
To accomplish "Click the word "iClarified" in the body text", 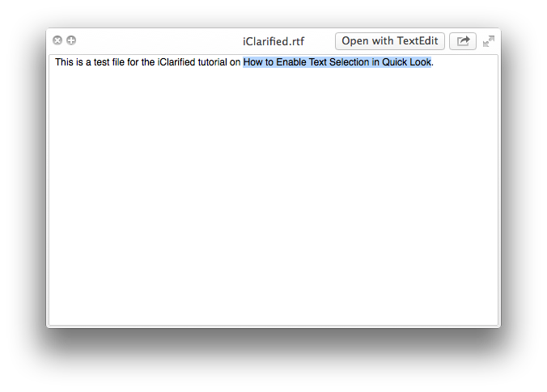I will coord(176,62).
